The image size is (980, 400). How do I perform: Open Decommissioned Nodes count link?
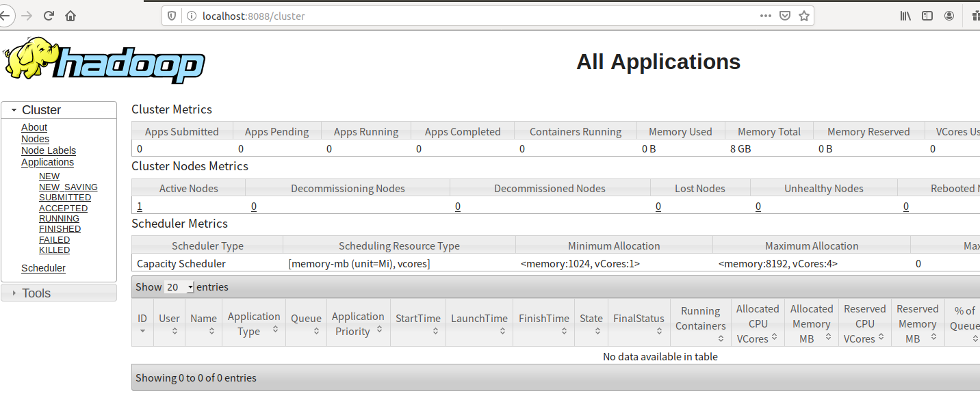[x=458, y=206]
